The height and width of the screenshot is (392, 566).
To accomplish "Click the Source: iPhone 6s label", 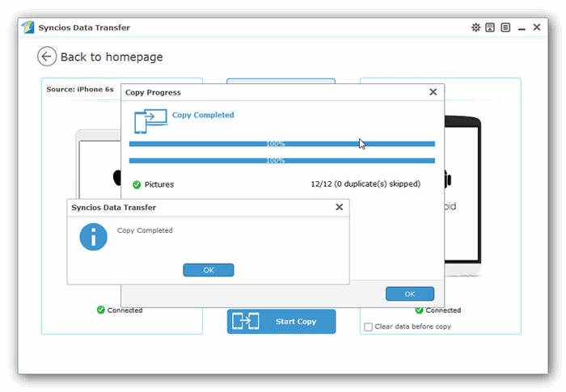I will pyautogui.click(x=80, y=90).
